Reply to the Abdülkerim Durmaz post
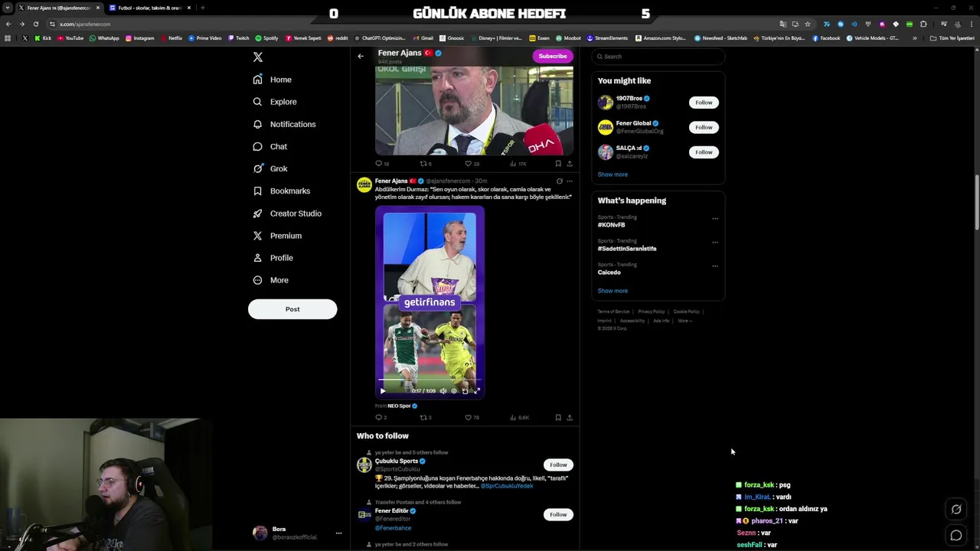The width and height of the screenshot is (980, 551). [x=381, y=418]
